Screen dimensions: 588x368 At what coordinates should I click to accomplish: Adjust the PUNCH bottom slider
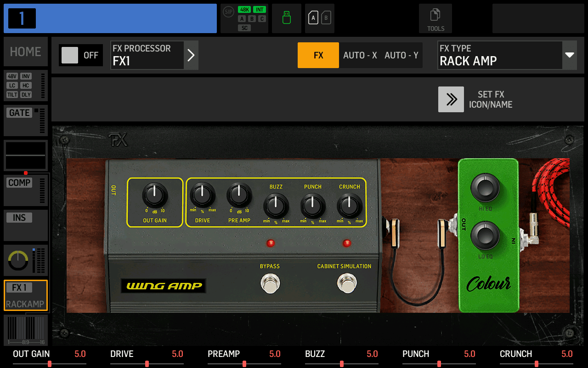[x=439, y=364]
